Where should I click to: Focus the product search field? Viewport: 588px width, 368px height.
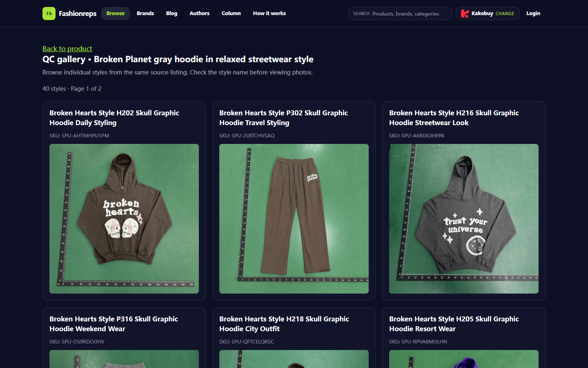[400, 13]
